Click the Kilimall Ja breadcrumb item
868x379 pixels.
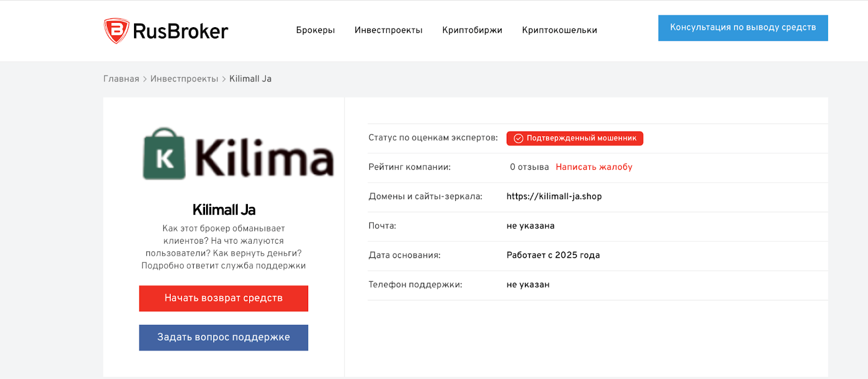[250, 79]
